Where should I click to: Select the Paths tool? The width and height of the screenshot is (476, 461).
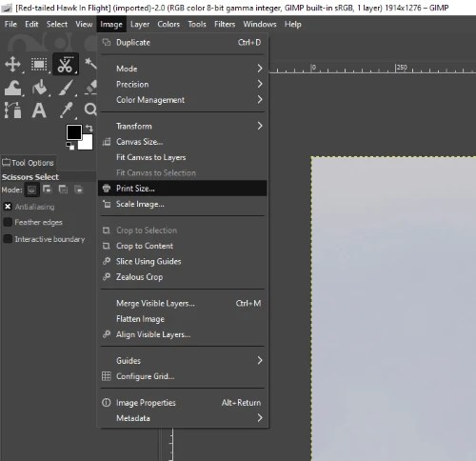click(x=12, y=110)
